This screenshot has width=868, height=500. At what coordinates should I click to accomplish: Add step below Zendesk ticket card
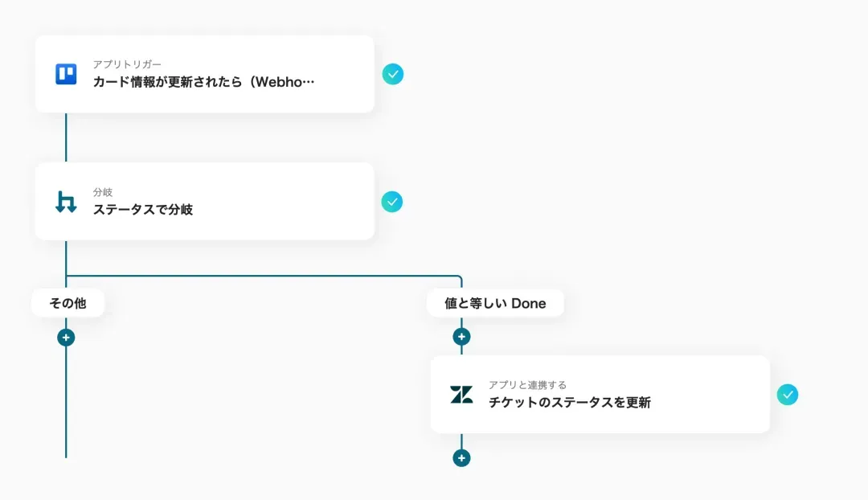click(461, 458)
